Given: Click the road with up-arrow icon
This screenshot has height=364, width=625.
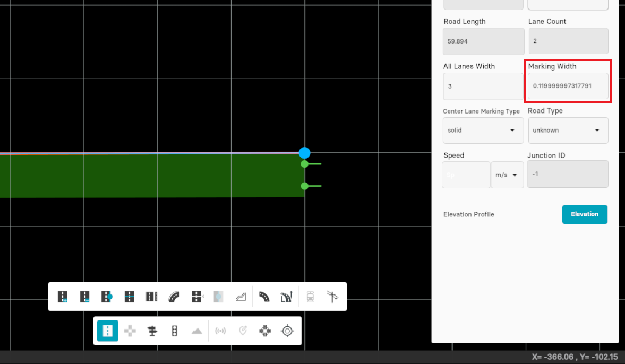Looking at the screenshot, I should 287,297.
